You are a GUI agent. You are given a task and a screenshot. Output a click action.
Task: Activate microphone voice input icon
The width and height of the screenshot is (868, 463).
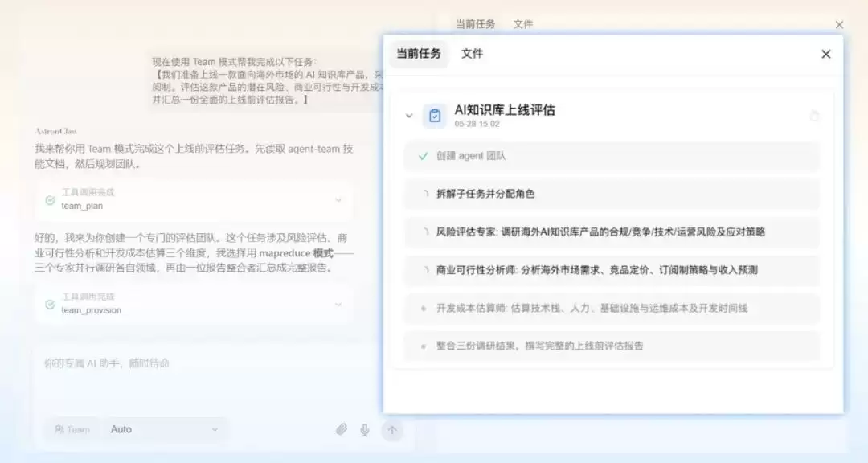[365, 430]
